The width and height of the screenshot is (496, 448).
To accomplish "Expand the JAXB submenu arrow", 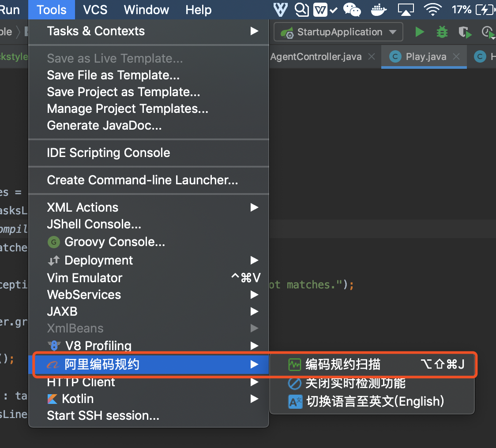I will pyautogui.click(x=254, y=311).
